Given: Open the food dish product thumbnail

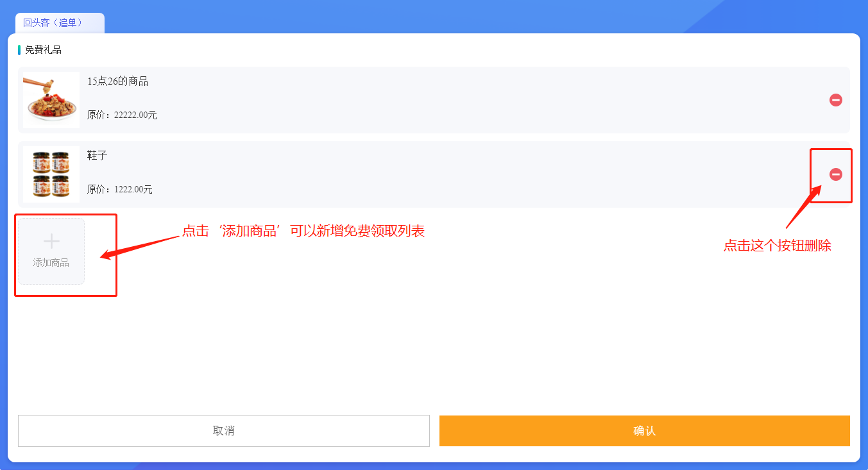Looking at the screenshot, I should (x=51, y=100).
